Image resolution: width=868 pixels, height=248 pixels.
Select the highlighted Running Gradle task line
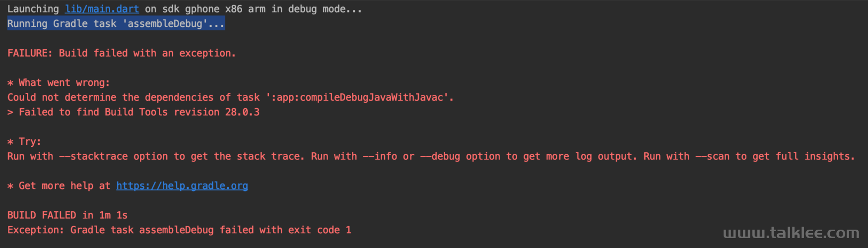pyautogui.click(x=116, y=23)
